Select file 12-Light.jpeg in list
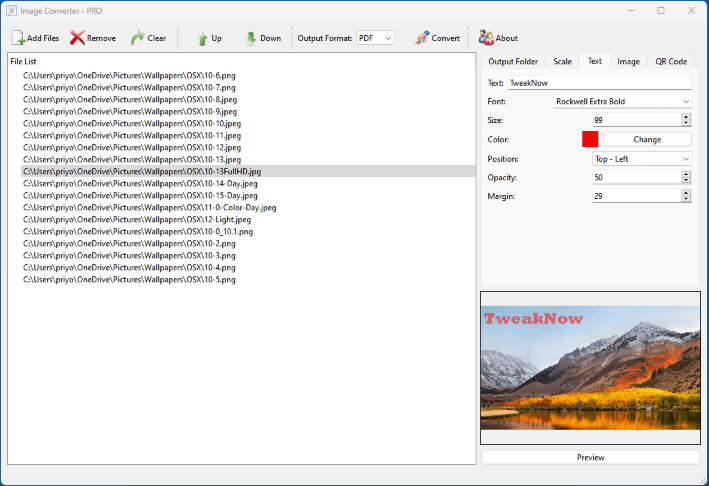Screen dimensions: 709x486 (137, 219)
